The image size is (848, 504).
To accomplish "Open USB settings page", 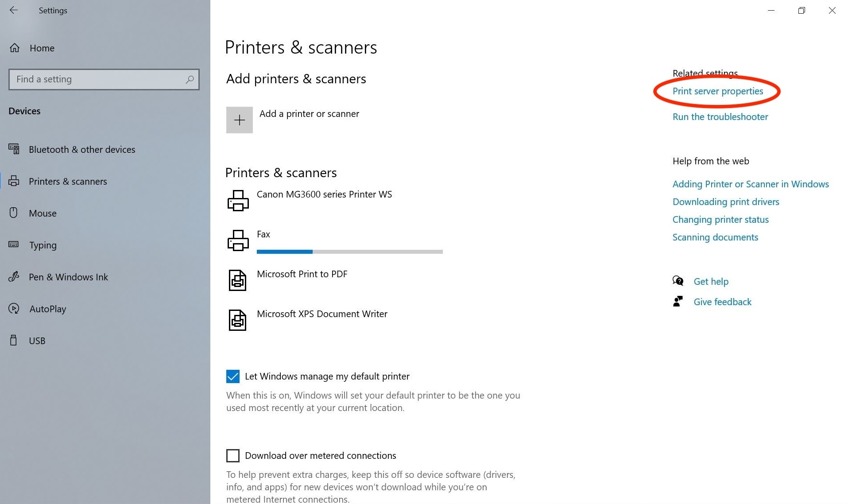I will (x=37, y=341).
